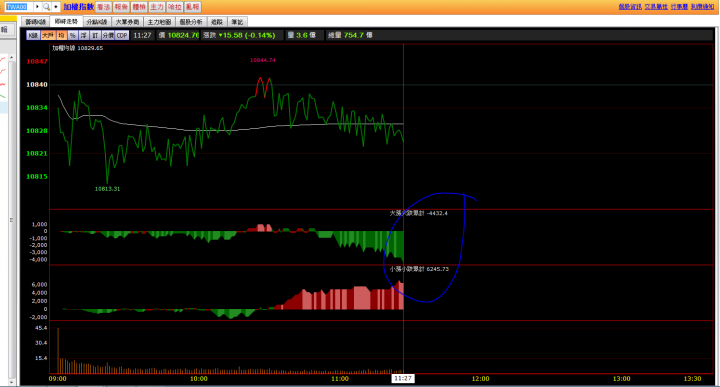Screen dimensions: 720x387
Task: Expand the dropdown after the magnifier icon
Action: click(x=56, y=7)
